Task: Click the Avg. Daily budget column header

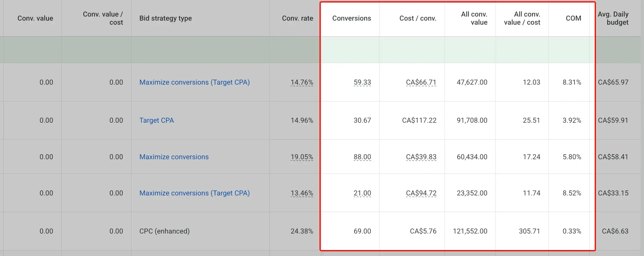Action: click(613, 18)
